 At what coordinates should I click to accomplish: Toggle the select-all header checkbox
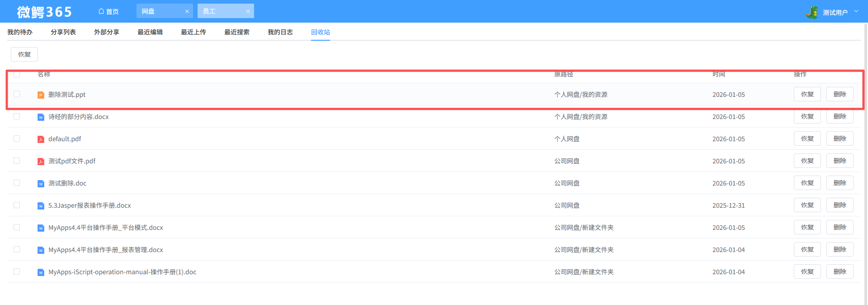(x=17, y=74)
